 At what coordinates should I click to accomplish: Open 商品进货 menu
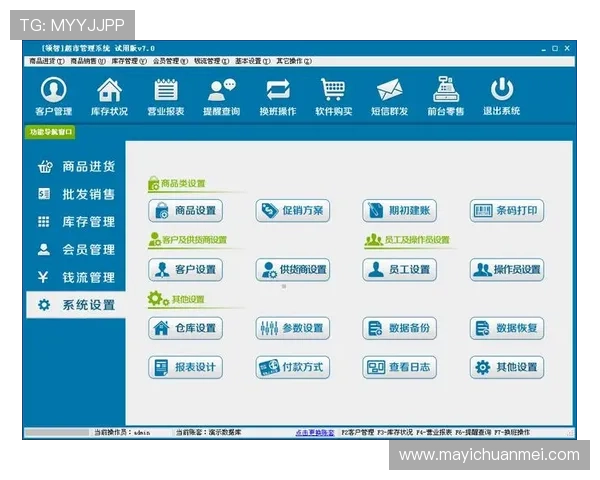(x=47, y=61)
